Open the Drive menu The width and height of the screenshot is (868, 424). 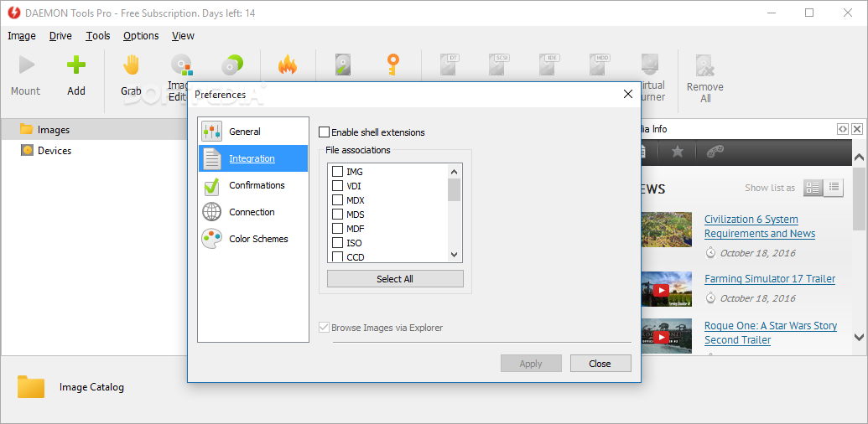click(60, 36)
